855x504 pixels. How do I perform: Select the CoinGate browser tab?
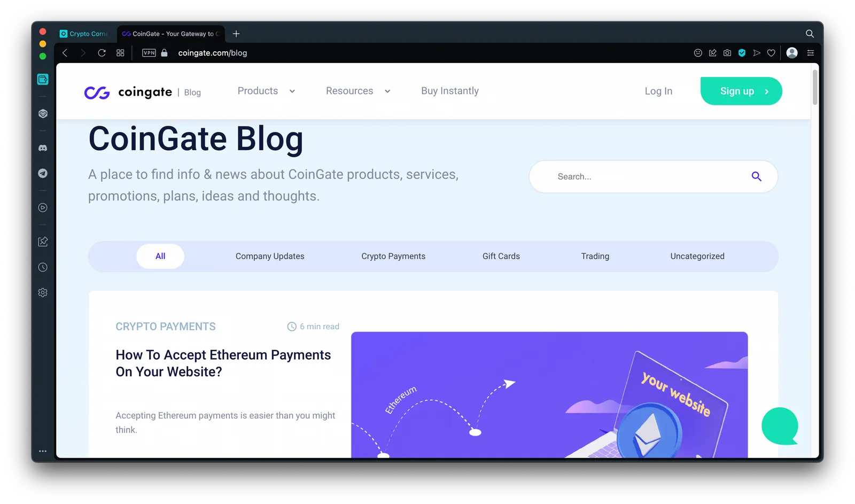[171, 34]
